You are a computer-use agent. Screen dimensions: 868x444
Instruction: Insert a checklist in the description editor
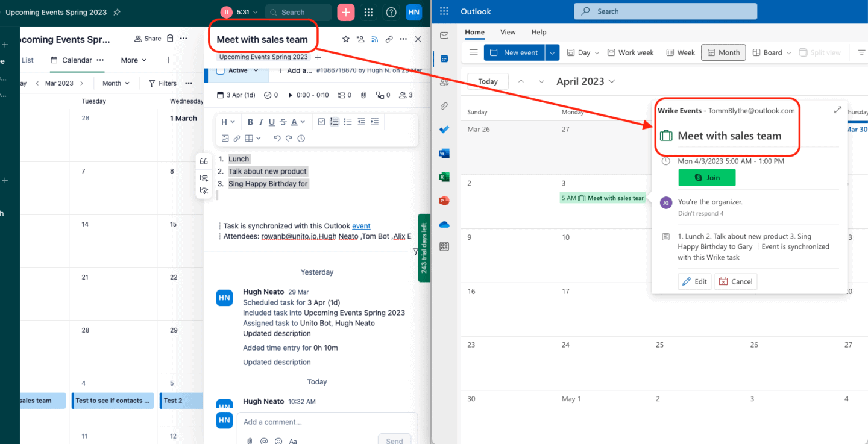coord(322,122)
